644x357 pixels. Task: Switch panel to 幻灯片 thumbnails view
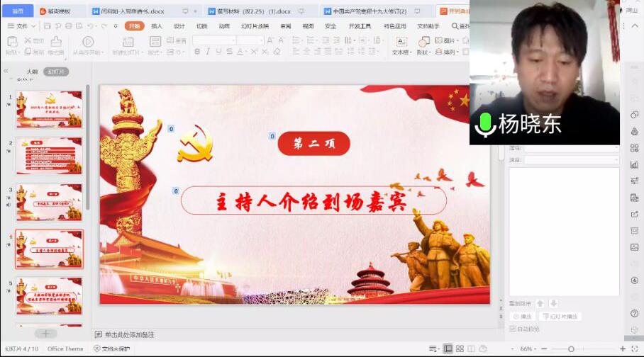[x=56, y=72]
